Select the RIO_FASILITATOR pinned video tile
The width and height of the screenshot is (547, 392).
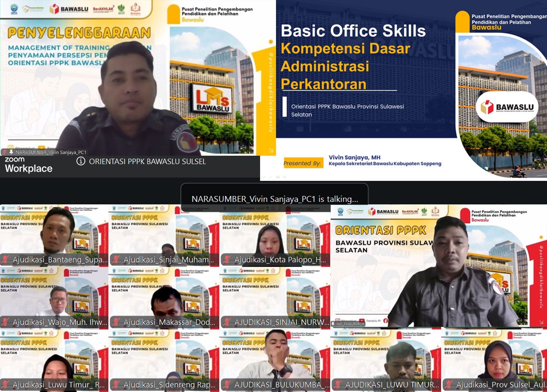(439, 266)
